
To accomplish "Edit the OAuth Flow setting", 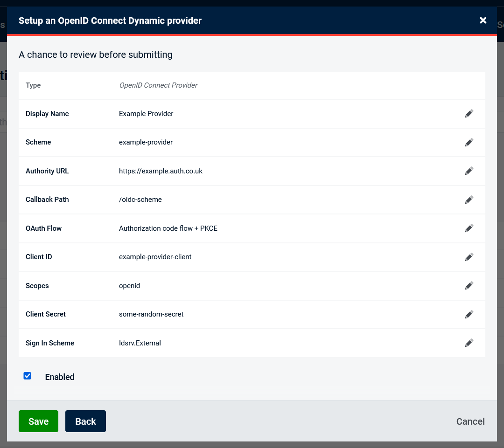I will [469, 228].
